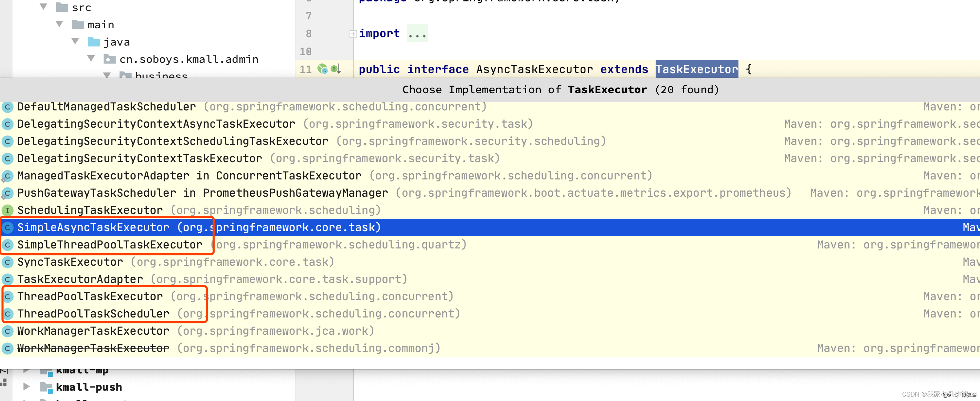Open the deprecated WorkManagerTaskExecutor commonj entry

[x=93, y=348]
